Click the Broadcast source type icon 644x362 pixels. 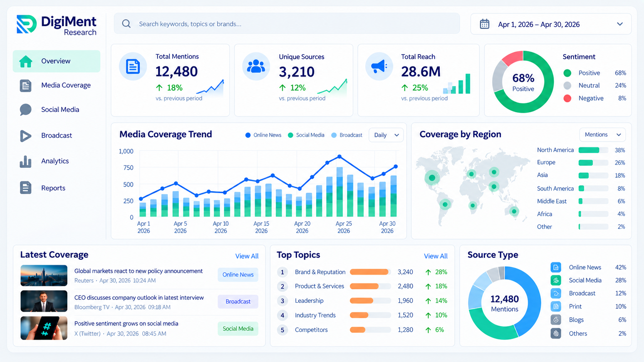click(556, 294)
